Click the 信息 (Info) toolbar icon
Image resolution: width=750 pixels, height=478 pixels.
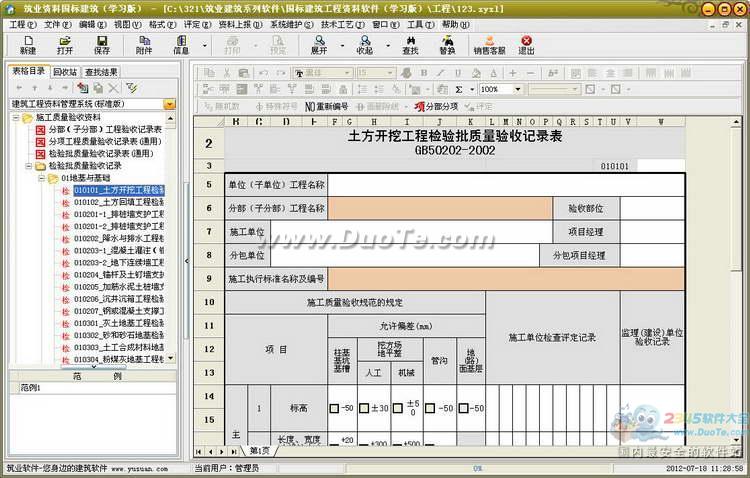tap(181, 45)
